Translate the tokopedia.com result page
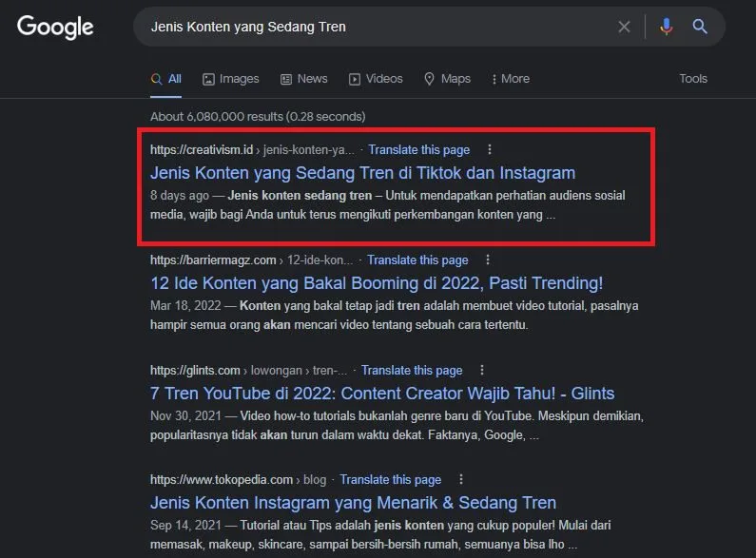756x558 pixels. [x=391, y=480]
